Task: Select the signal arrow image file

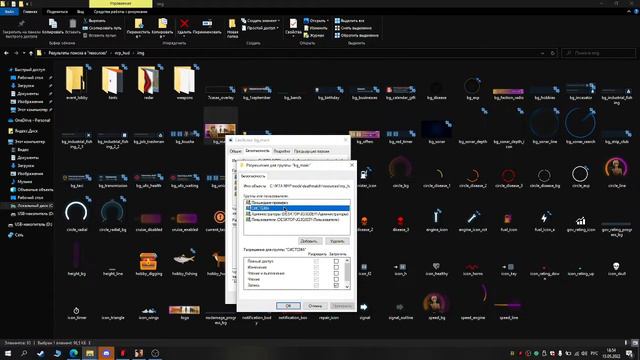Action: point(364,307)
